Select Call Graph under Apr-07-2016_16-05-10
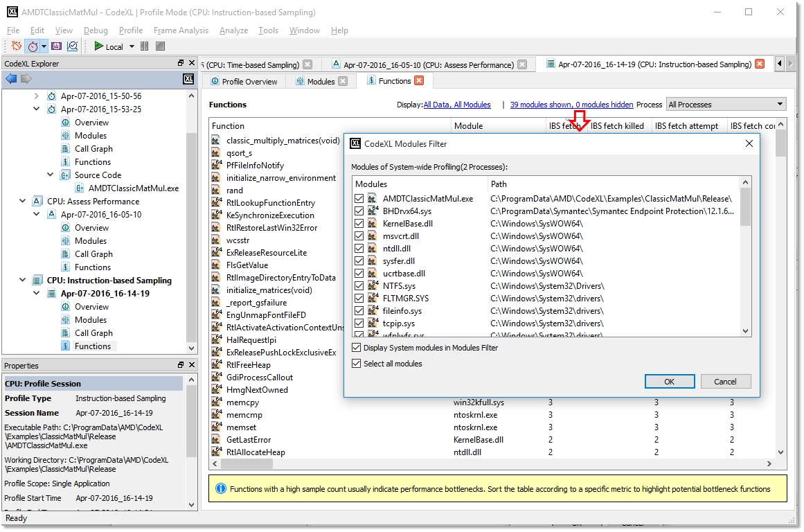The height and width of the screenshot is (532, 804). [x=93, y=254]
